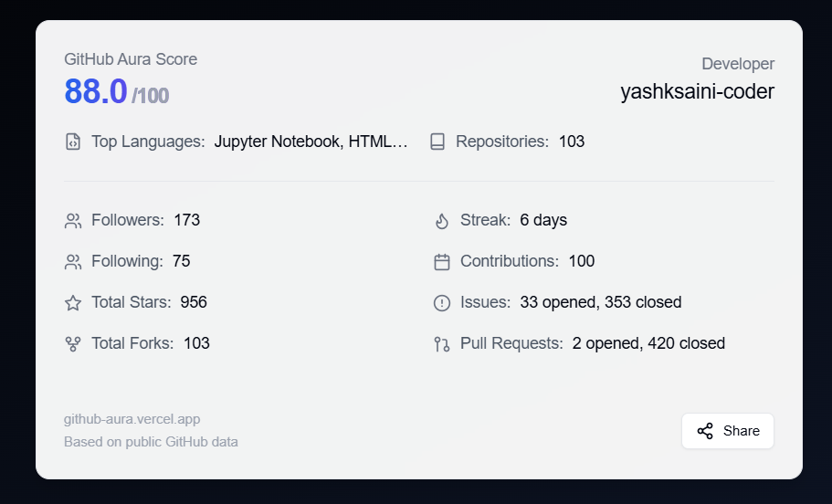
Task: Click the 2 opened, 420 closed text
Action: click(x=648, y=343)
